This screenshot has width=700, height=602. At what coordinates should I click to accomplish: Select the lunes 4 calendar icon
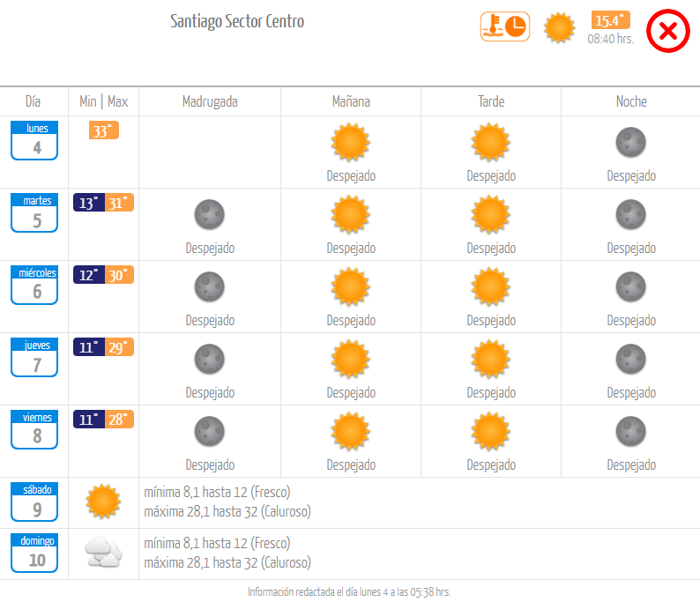click(34, 140)
